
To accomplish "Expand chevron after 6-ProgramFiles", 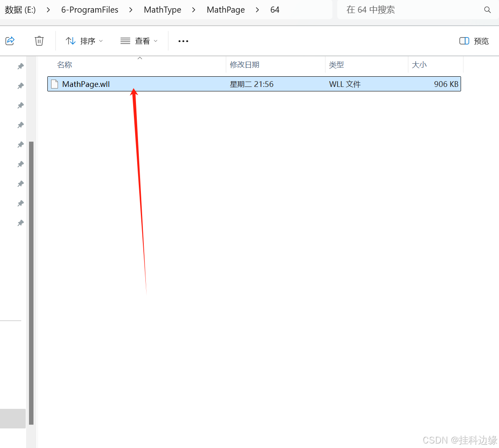I will pos(131,10).
